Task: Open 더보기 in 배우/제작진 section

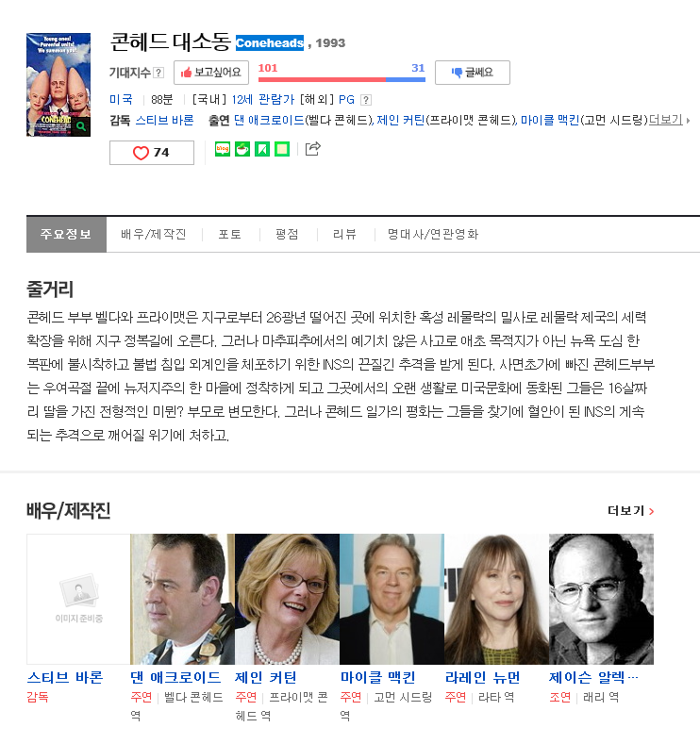Action: 631,511
